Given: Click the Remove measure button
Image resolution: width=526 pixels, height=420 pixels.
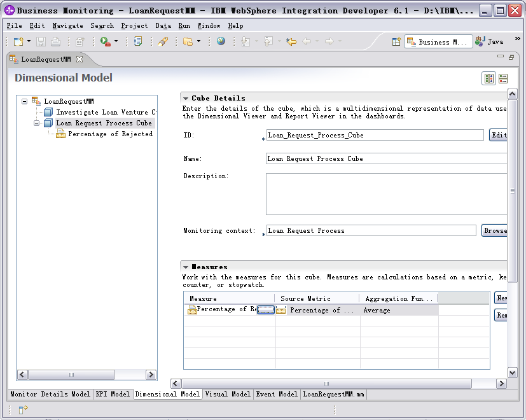Looking at the screenshot, I should pyautogui.click(x=501, y=315).
